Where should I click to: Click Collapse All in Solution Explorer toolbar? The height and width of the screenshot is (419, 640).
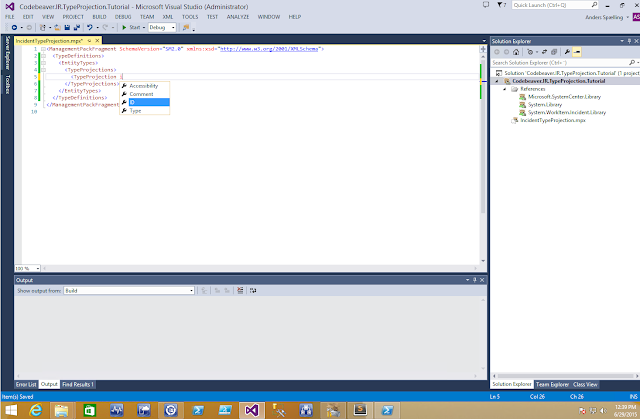[554, 52]
